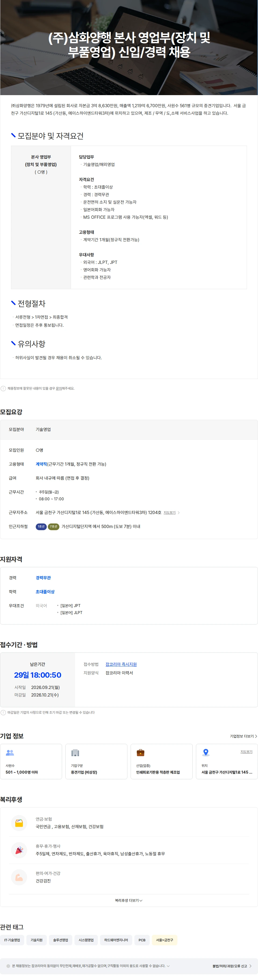The height and width of the screenshot is (980, 258).
Task: Click the 1호선 subway line badge
Action: pos(41,526)
